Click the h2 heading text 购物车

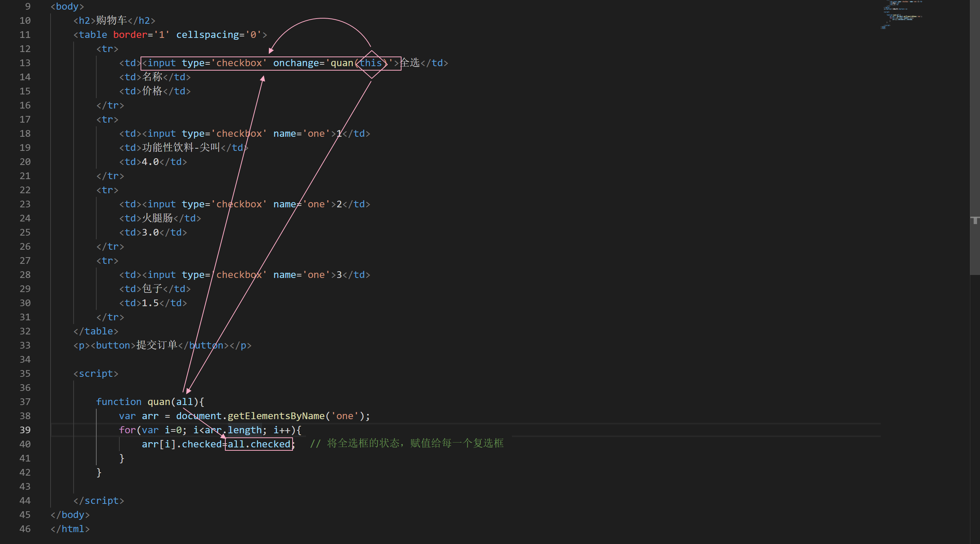112,20
